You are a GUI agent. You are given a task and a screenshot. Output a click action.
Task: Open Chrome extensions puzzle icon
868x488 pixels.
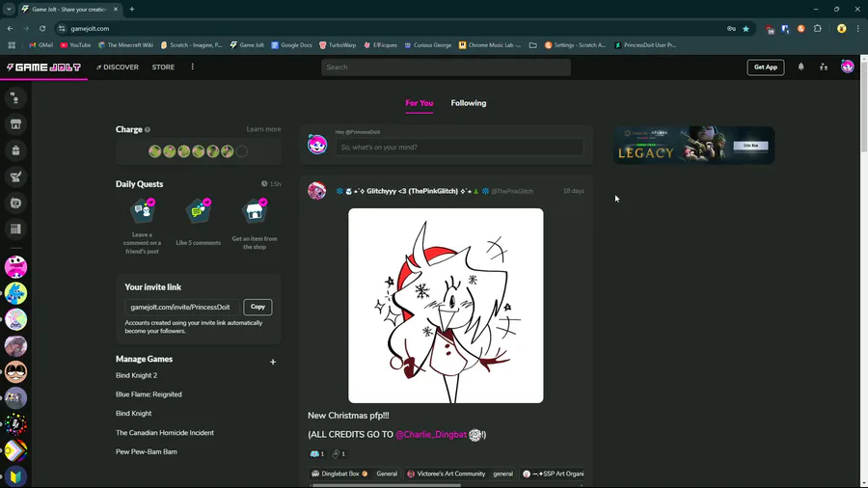(x=818, y=29)
